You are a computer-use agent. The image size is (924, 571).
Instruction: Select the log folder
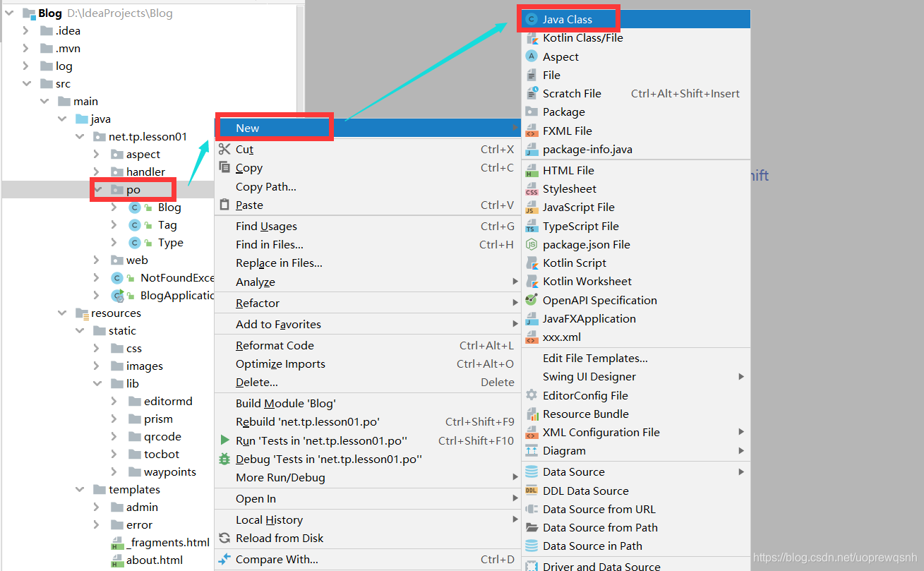pos(64,66)
